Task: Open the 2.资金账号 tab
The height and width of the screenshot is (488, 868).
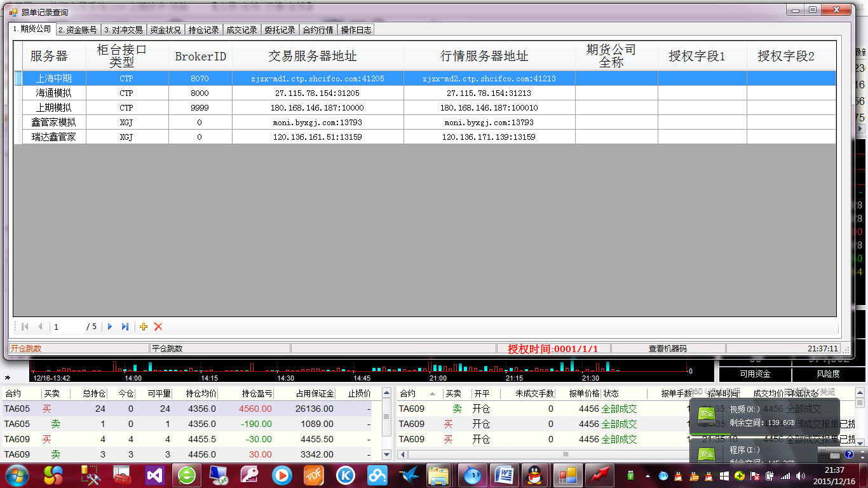Action: 78,30
